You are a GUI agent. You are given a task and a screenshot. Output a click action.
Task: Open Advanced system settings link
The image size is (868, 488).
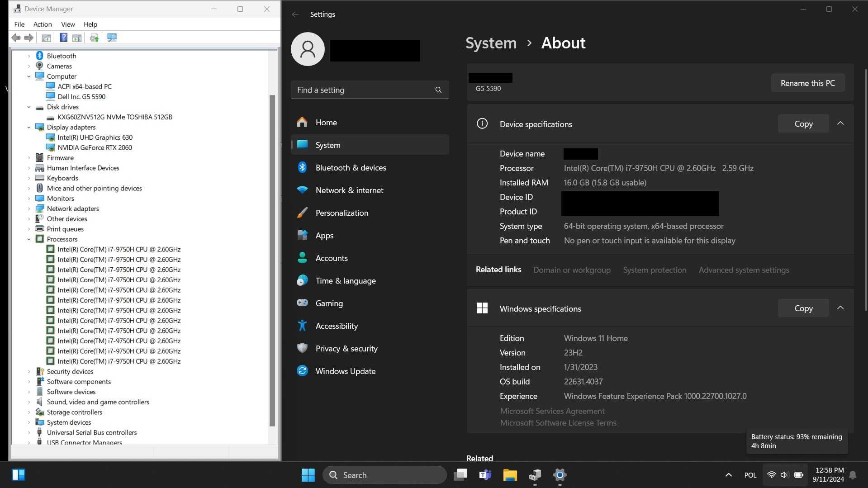(744, 270)
